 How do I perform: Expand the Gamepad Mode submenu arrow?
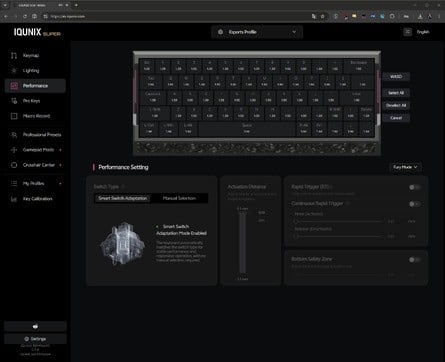(x=60, y=150)
